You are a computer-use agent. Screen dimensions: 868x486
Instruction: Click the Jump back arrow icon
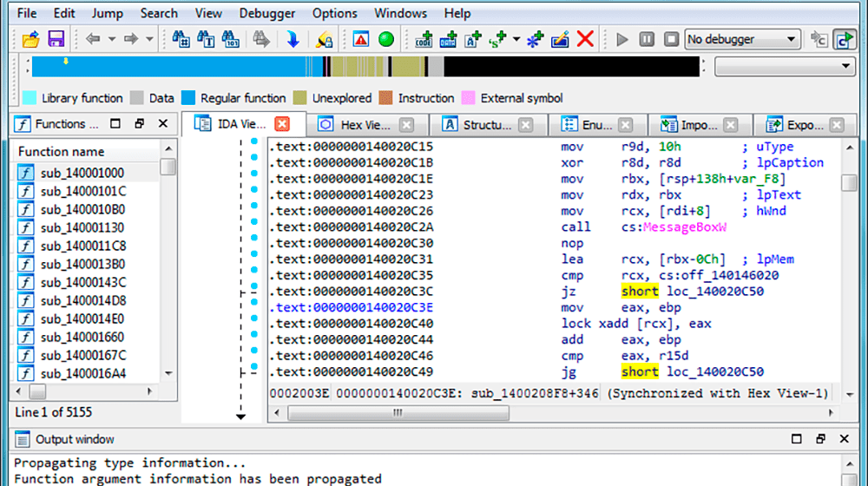[93, 39]
